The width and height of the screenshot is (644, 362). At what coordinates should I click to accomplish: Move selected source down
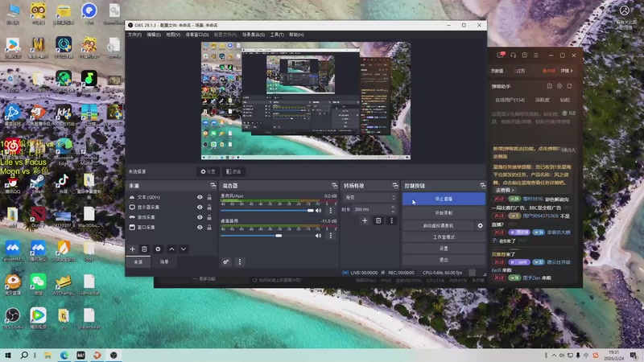tap(184, 249)
